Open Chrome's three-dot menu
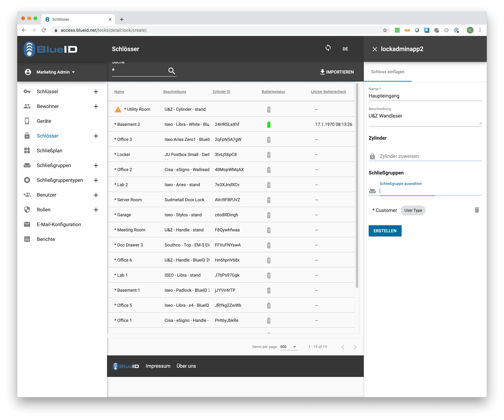Image resolution: width=504 pixels, height=420 pixels. [480, 30]
